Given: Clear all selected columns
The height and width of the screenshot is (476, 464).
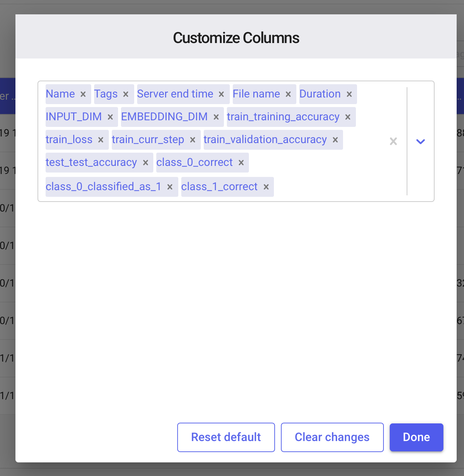Looking at the screenshot, I should (x=393, y=141).
